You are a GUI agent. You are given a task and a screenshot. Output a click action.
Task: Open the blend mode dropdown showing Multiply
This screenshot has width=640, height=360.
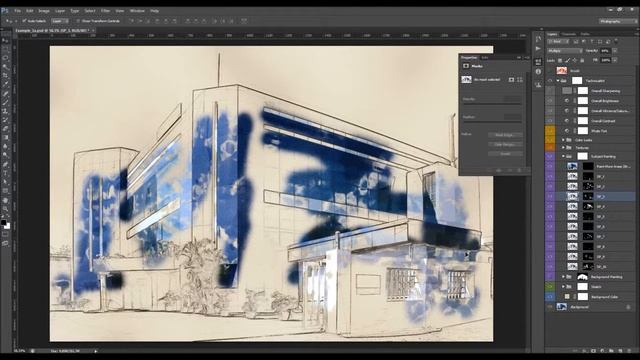point(565,51)
